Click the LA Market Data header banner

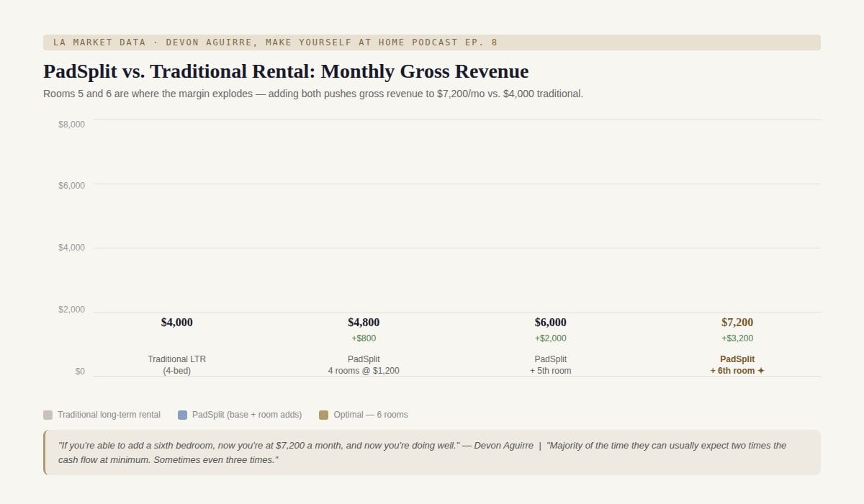tap(432, 42)
